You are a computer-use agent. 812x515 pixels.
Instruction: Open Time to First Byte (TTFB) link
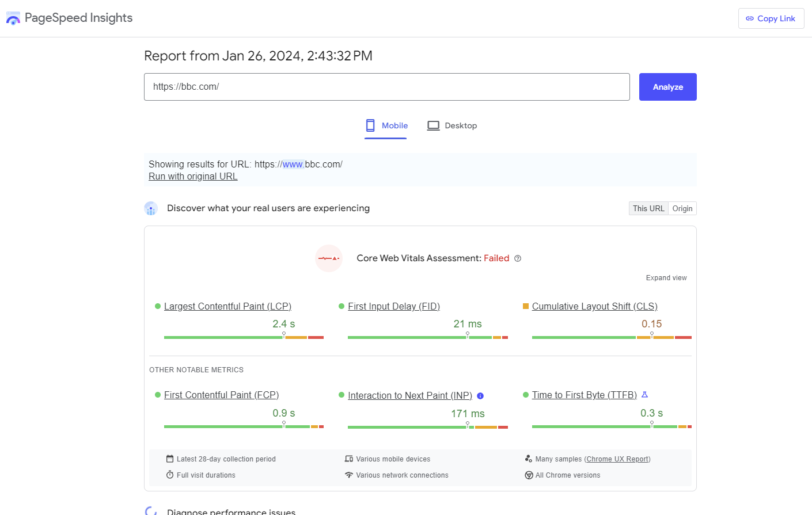coord(585,395)
